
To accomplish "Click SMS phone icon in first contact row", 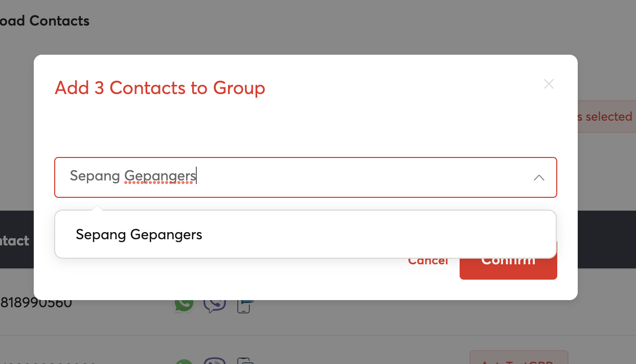I will [244, 306].
